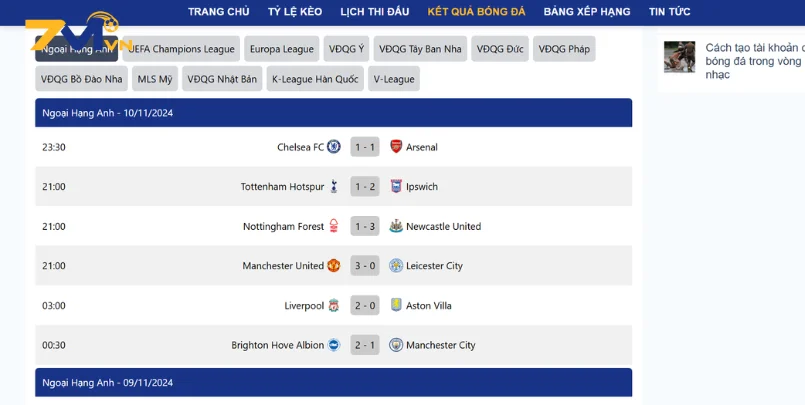
Task: Select the VĐQG Tây Ban Nha tab
Action: [420, 49]
